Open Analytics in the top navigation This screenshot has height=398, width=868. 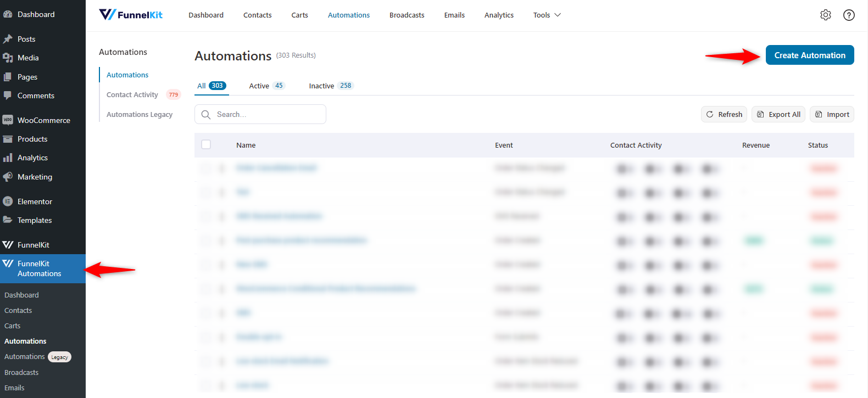499,15
